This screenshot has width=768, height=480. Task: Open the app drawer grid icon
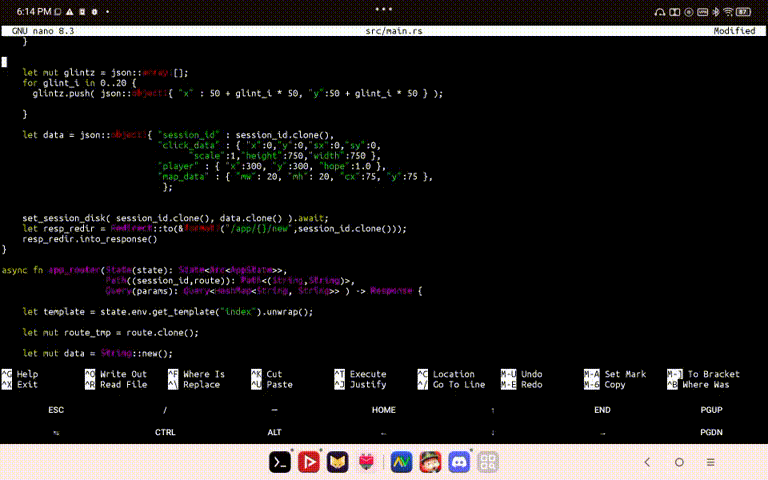[x=488, y=462]
